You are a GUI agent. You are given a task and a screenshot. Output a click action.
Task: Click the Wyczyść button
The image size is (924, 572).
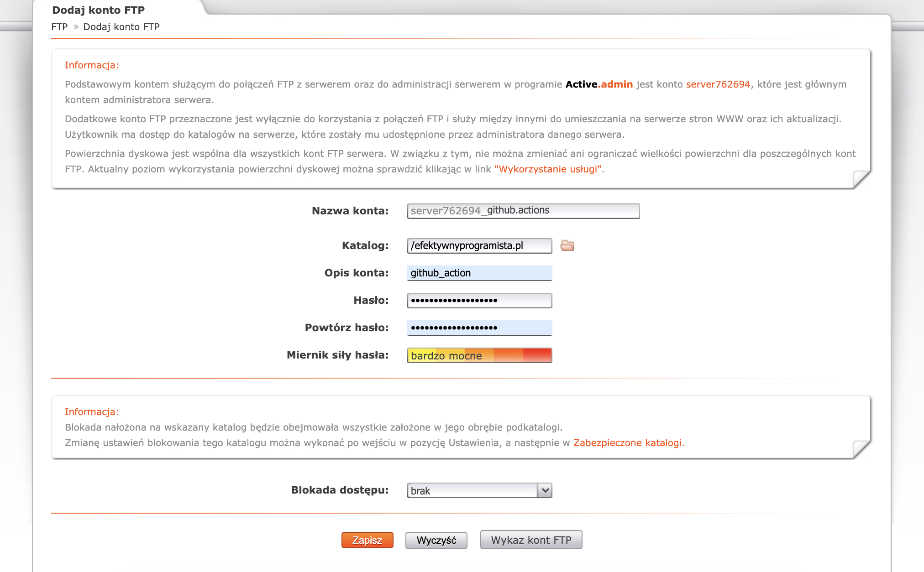[436, 540]
